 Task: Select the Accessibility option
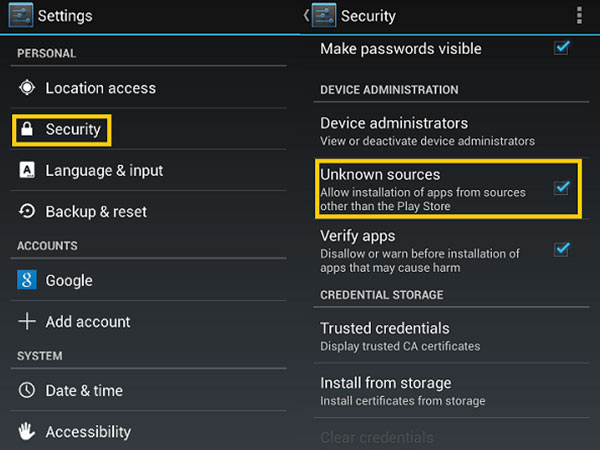tap(88, 432)
